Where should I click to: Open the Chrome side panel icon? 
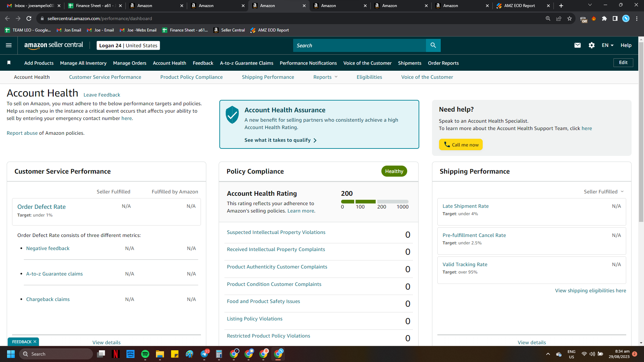[x=615, y=18]
